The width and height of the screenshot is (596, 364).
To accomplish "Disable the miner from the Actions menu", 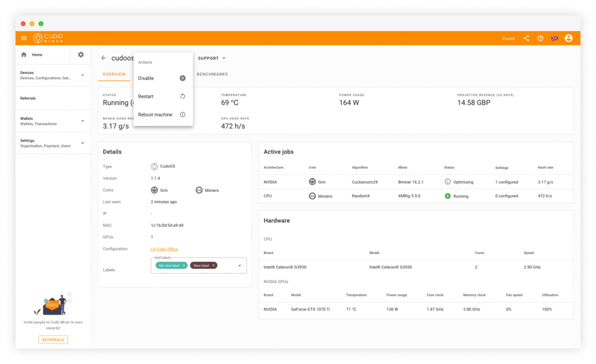I will [146, 78].
